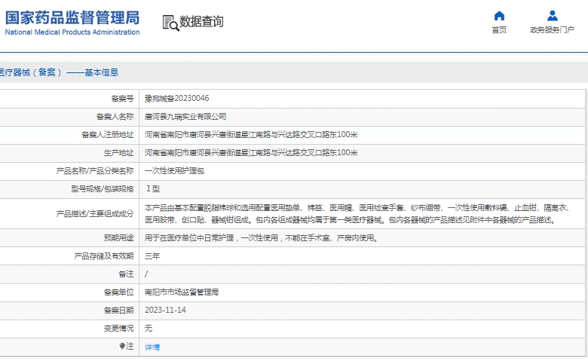
Task: Click the 备案人注册地址 address value
Action: coord(251,135)
